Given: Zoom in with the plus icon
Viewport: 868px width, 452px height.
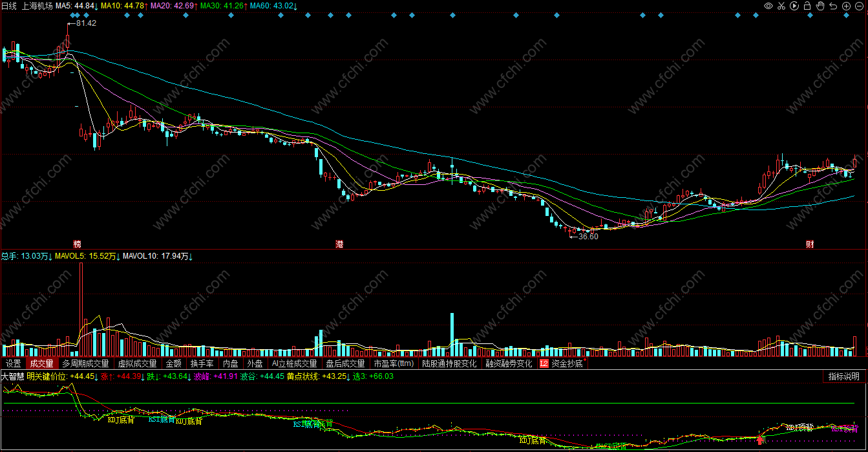Looking at the screenshot, I should (846, 6).
